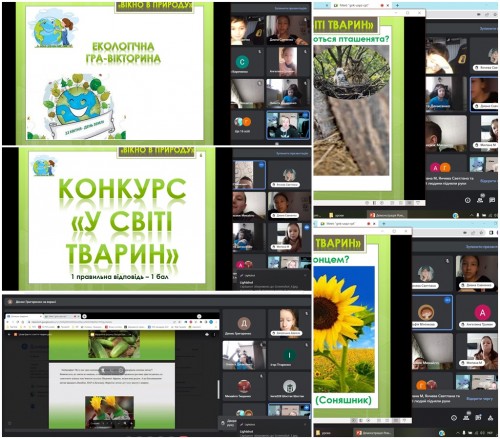Dismiss the Lightshot notification in cucumber screenshot
This screenshot has width=500, height=439.
(305, 425)
